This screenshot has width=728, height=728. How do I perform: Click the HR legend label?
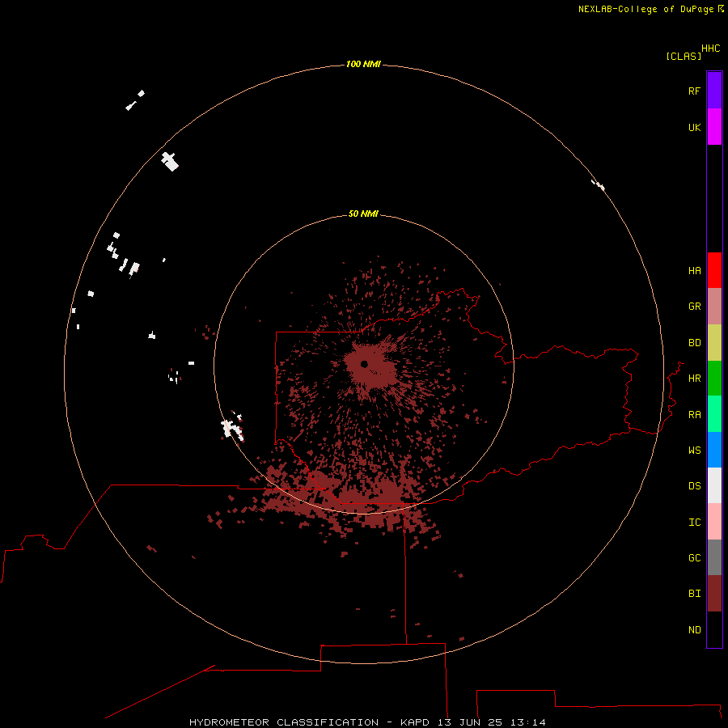pyautogui.click(x=694, y=379)
